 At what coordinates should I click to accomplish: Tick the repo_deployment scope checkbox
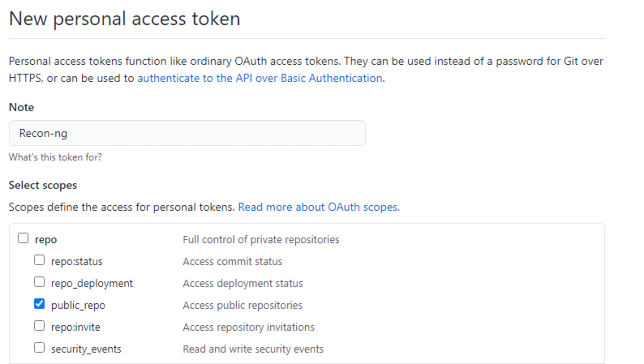[x=39, y=282]
